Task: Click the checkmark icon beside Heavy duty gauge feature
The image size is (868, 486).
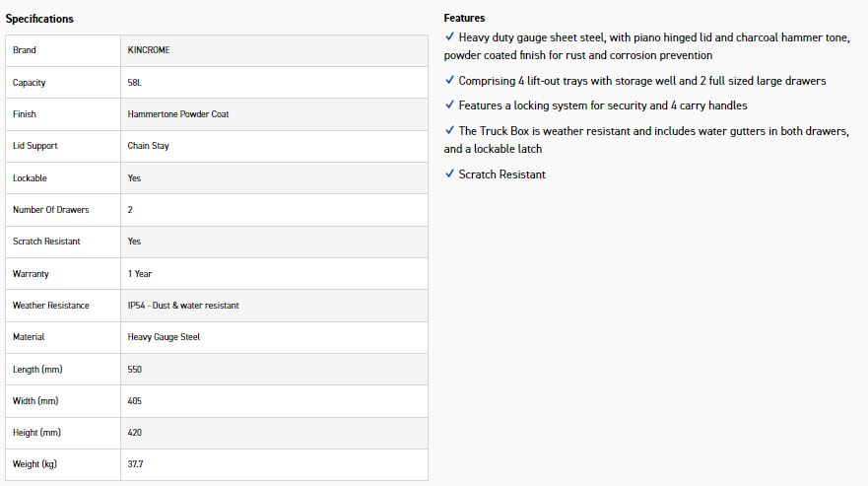Action: tap(449, 36)
